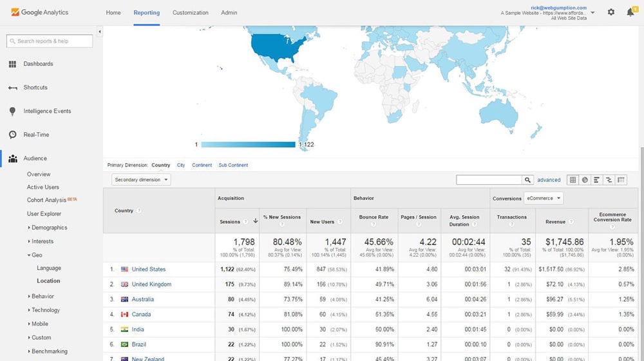Go to the Admin tab

coord(229,13)
